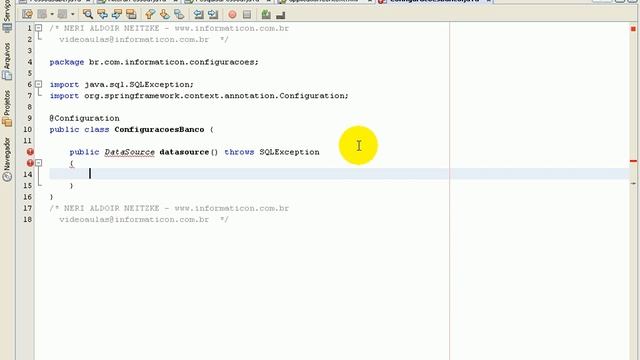The image size is (640, 360).
Task: Click closing brace on line 15
Action: [x=71, y=186]
